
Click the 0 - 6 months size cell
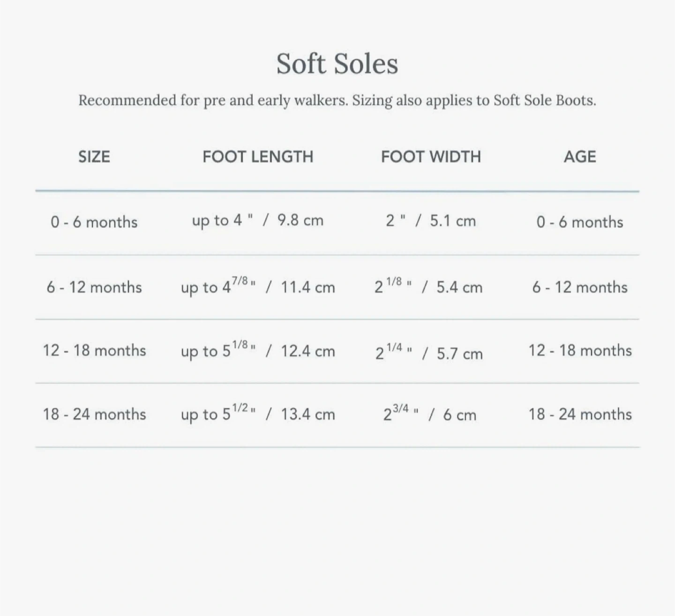click(94, 222)
